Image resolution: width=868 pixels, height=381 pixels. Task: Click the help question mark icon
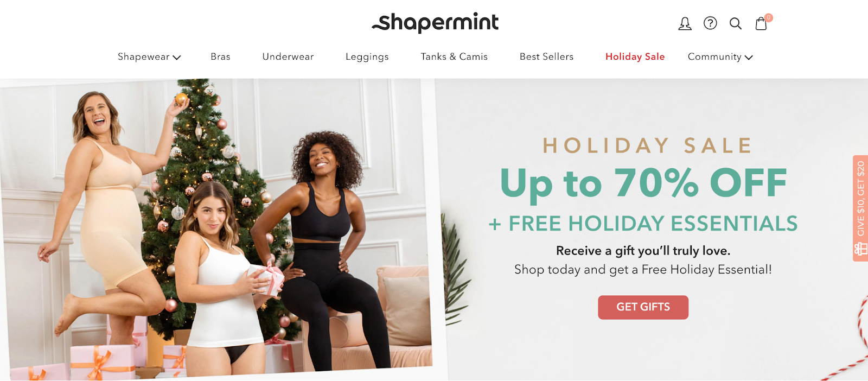(x=710, y=23)
